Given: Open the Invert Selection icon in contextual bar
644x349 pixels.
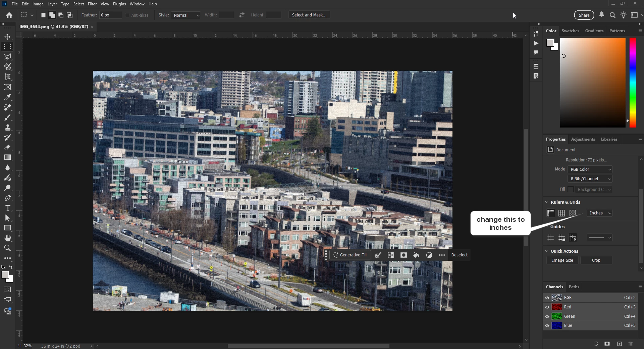Looking at the screenshot, I should coord(391,255).
